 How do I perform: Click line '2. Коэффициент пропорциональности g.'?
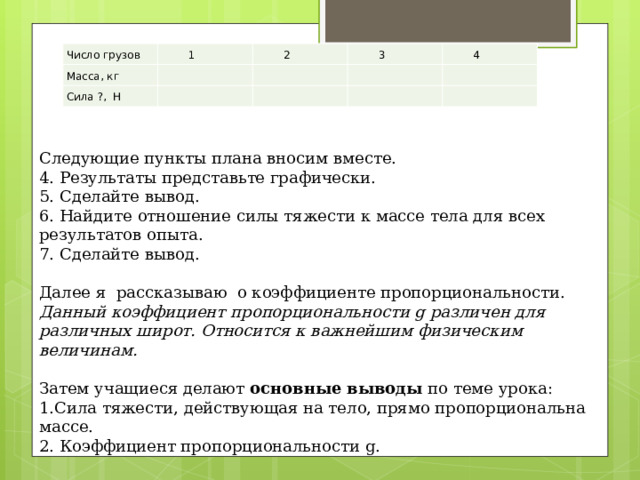[210, 447]
